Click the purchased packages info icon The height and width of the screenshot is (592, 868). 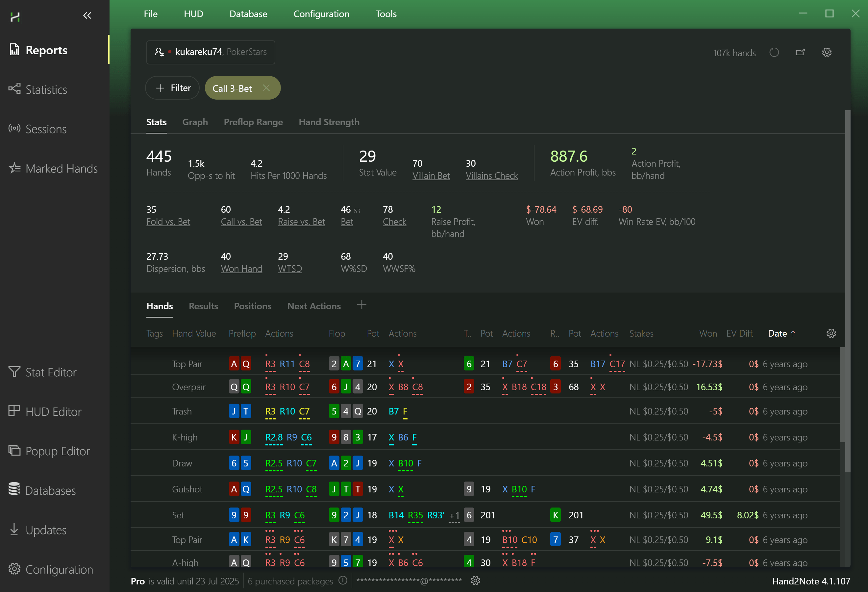(x=342, y=580)
